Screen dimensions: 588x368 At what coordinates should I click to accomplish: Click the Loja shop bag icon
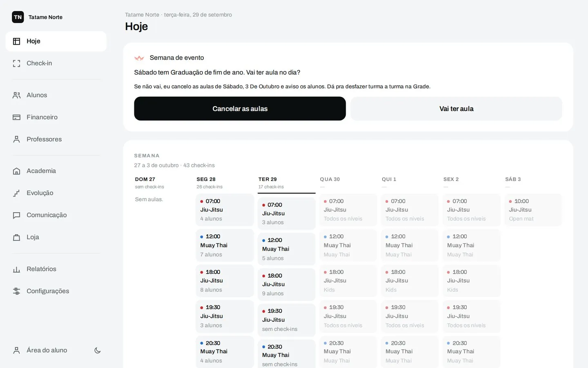[17, 237]
